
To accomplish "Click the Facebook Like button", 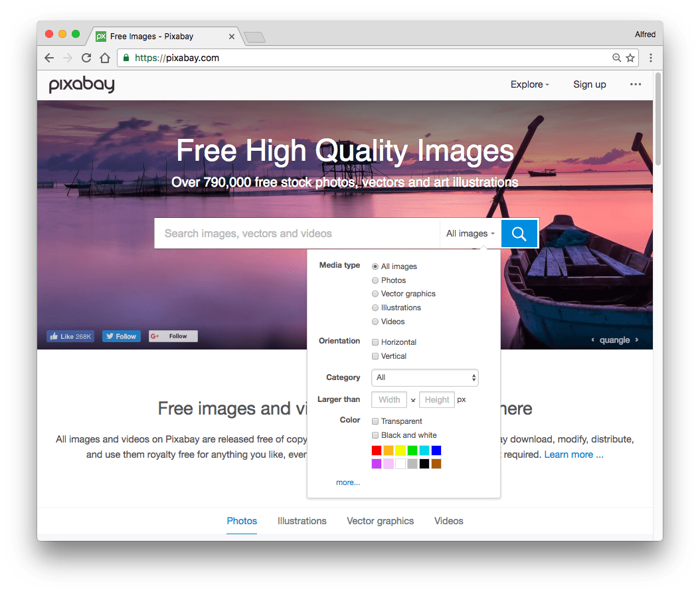I will (x=70, y=336).
